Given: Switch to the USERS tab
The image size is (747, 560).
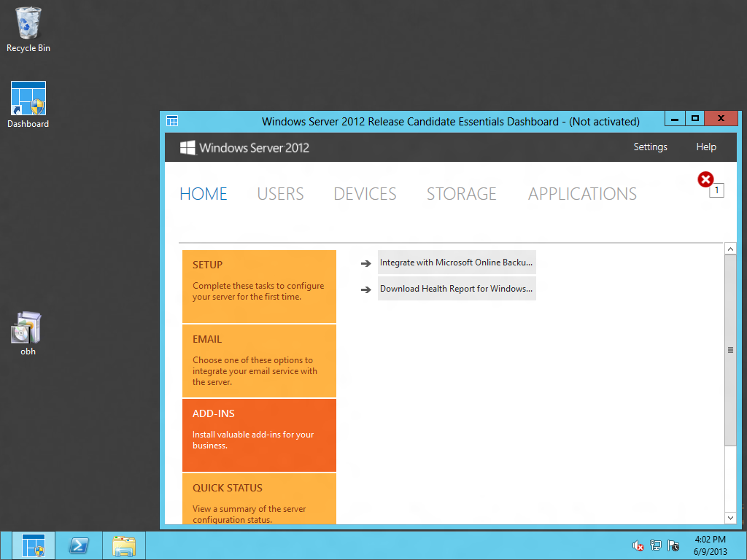Looking at the screenshot, I should (x=280, y=194).
